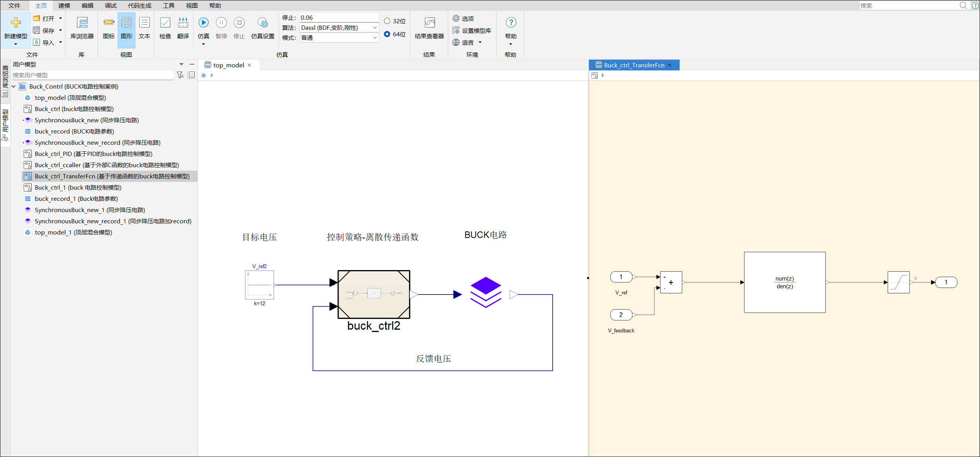980x457 pixels.
Task: Click the 停止 stop time input field
Action: click(338, 17)
